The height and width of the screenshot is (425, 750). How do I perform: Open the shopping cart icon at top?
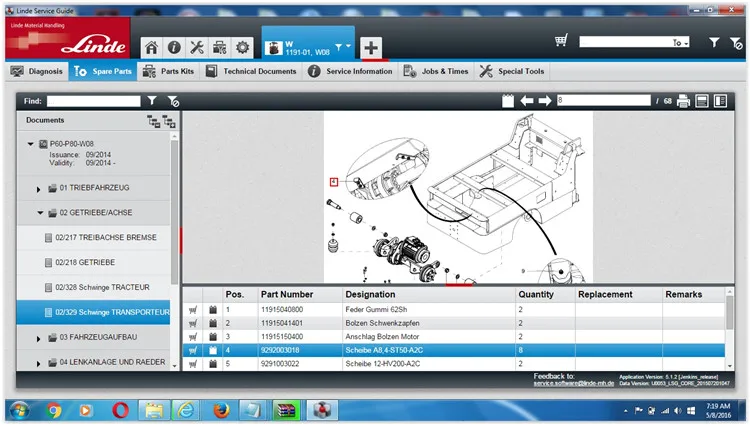(x=561, y=41)
